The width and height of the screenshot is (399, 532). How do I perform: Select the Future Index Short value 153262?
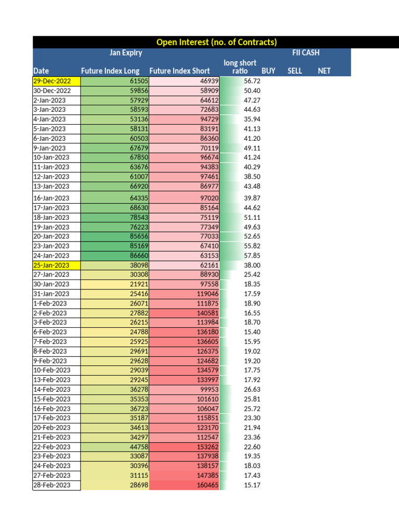pos(184,447)
